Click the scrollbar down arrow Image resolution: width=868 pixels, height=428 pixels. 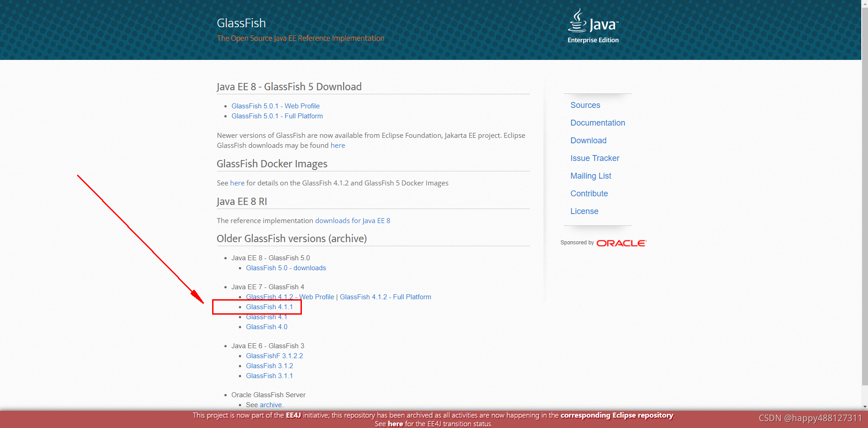(x=864, y=406)
